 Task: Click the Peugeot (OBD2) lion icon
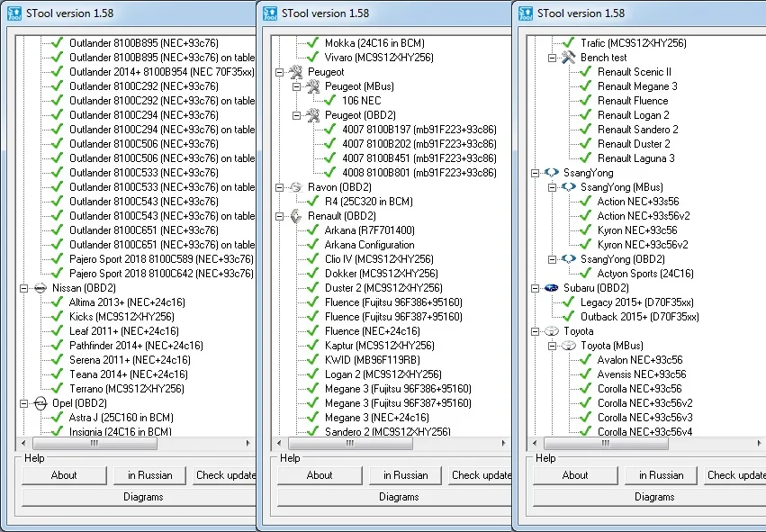(x=312, y=115)
